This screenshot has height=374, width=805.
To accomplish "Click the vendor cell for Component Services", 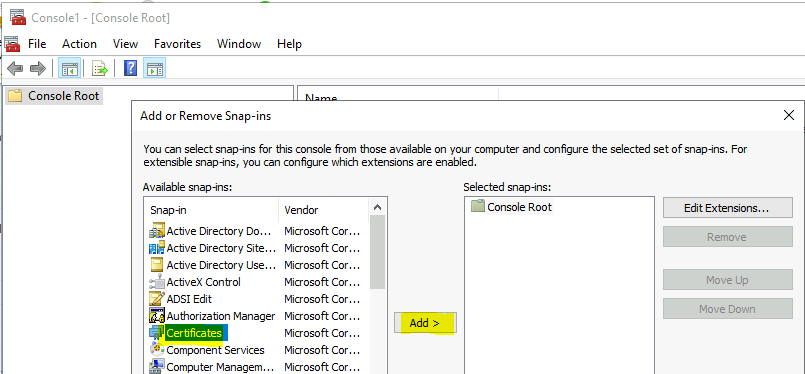I will 322,350.
